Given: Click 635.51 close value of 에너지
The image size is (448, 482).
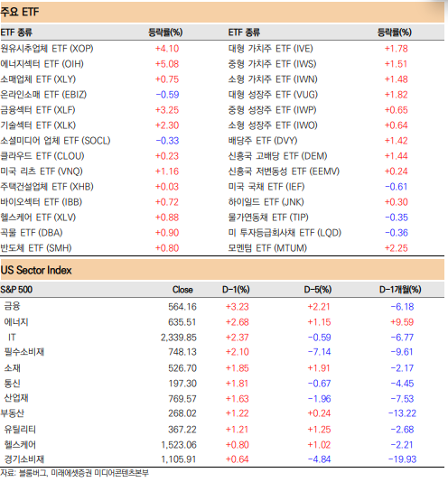Looking at the screenshot, I should pos(182,322).
